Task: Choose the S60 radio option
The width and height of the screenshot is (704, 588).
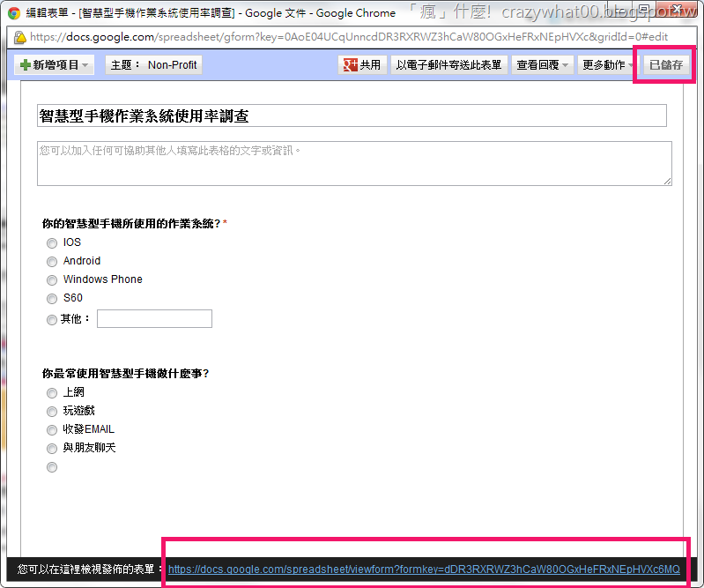Action: [52, 298]
